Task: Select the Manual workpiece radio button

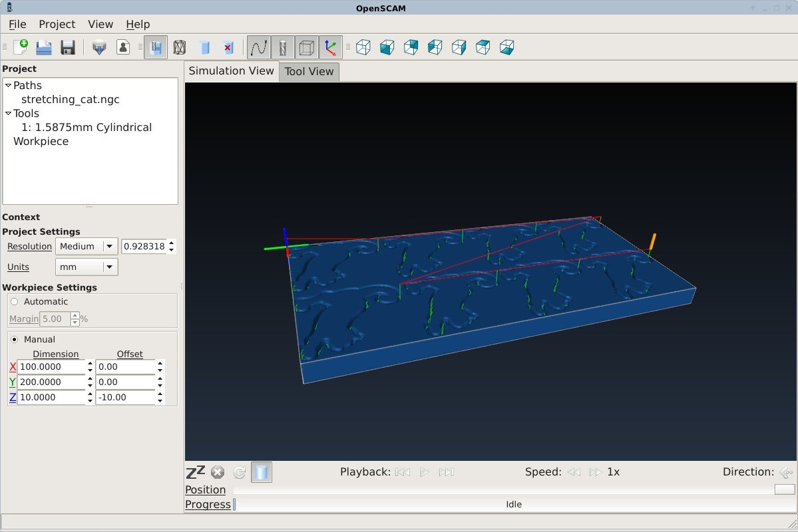Action: (15, 340)
